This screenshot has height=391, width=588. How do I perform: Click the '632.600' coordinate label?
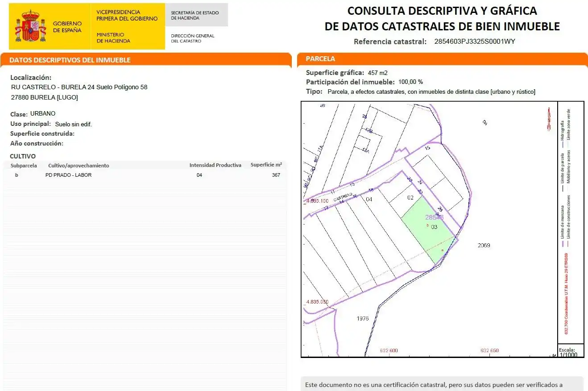pos(389,350)
